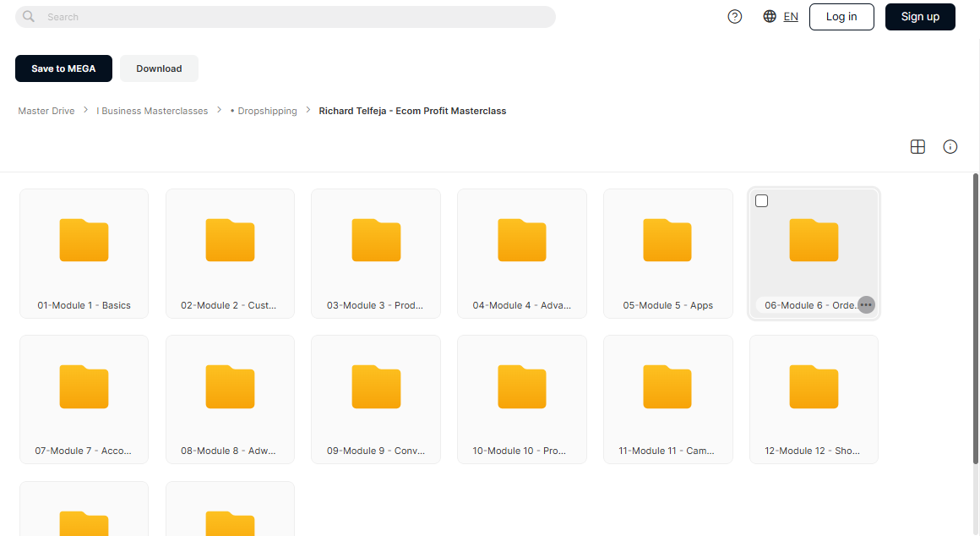Open the 04-Module 4 folder icon
Screen dimensions: 980x536
tap(522, 240)
